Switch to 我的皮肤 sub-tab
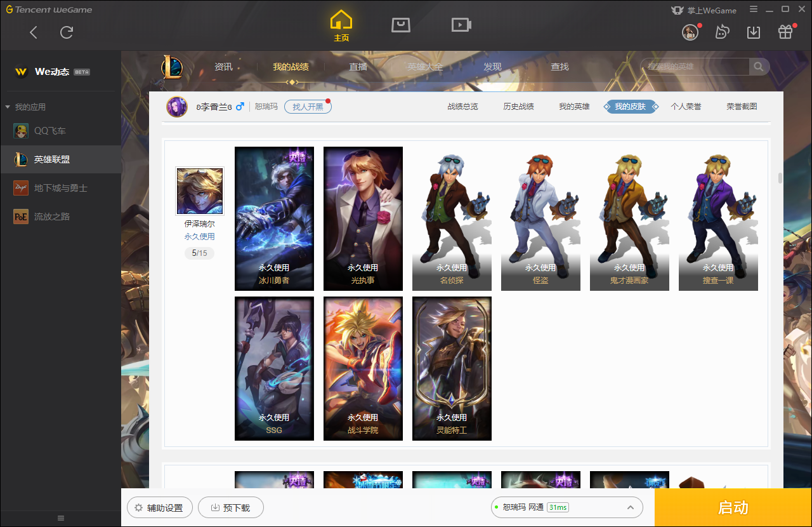 coord(631,107)
